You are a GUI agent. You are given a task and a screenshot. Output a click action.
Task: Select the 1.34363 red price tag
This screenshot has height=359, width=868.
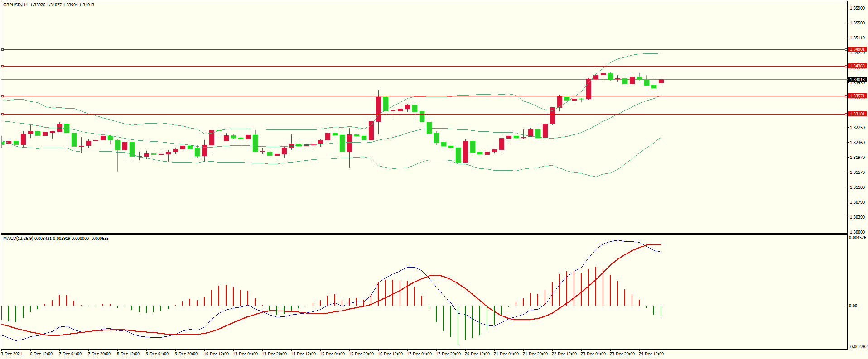tap(857, 66)
